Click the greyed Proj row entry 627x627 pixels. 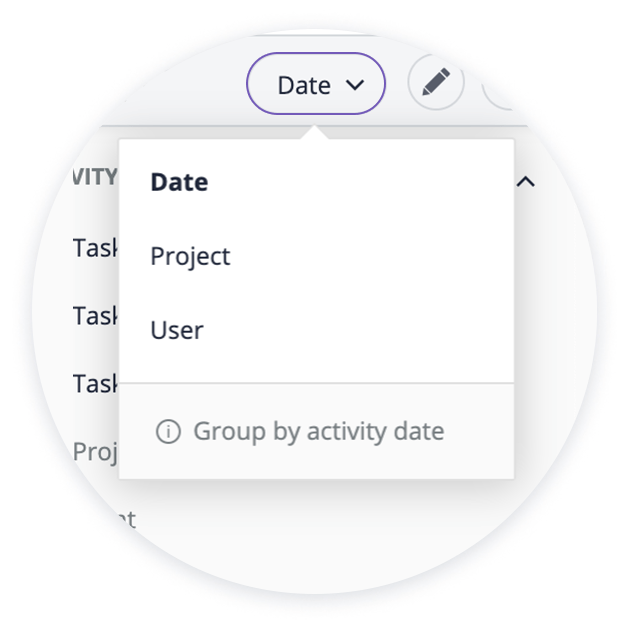(x=96, y=452)
